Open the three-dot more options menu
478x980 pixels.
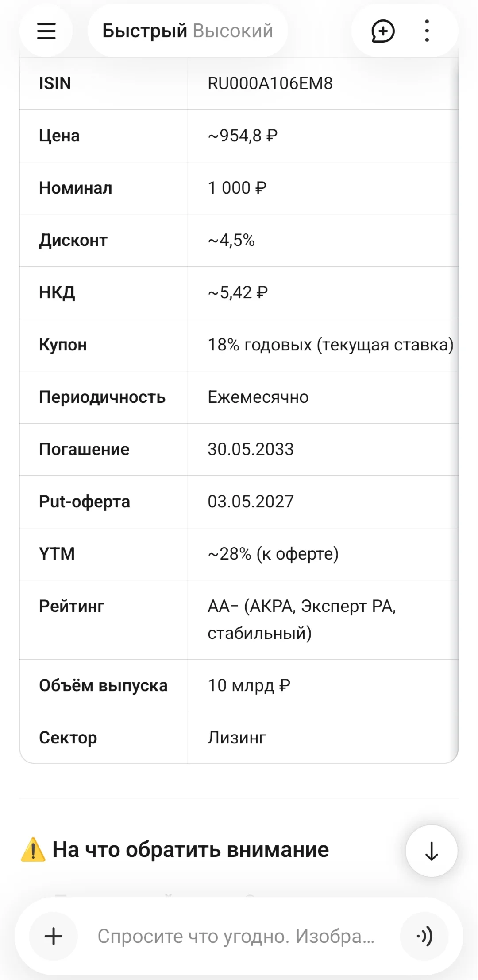(427, 31)
